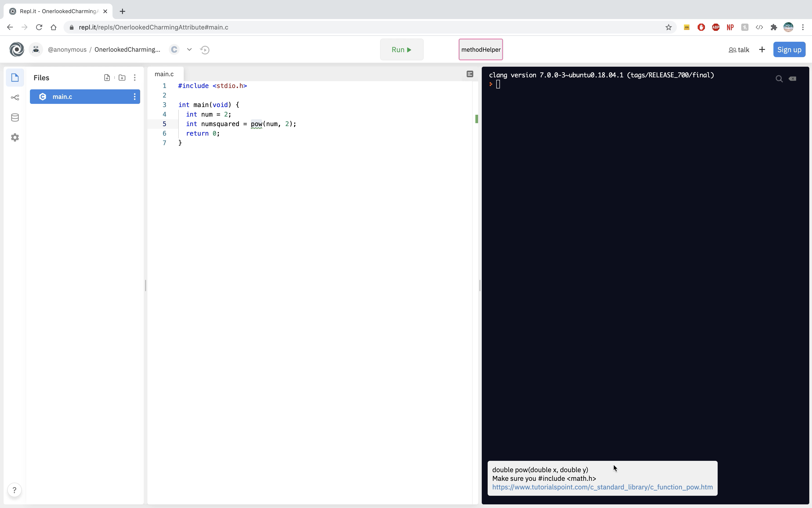Expand the repl info dropdown chevron
The height and width of the screenshot is (508, 812).
click(189, 49)
